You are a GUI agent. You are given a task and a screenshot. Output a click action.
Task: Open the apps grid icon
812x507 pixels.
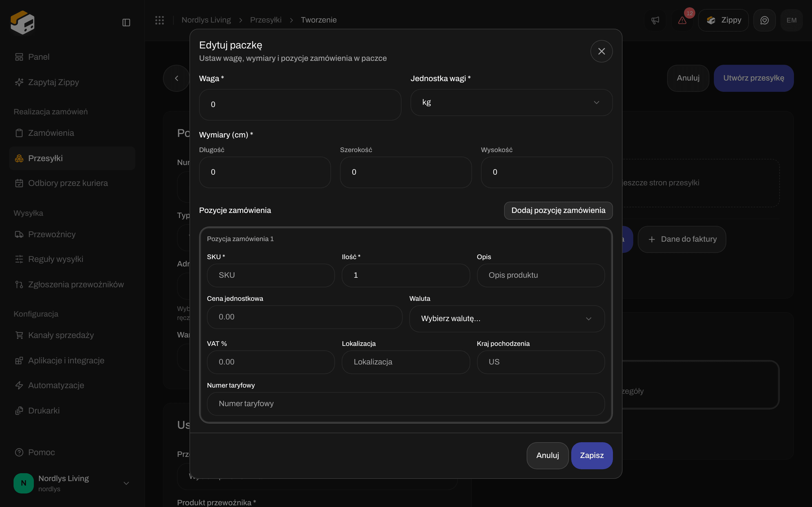[159, 20]
